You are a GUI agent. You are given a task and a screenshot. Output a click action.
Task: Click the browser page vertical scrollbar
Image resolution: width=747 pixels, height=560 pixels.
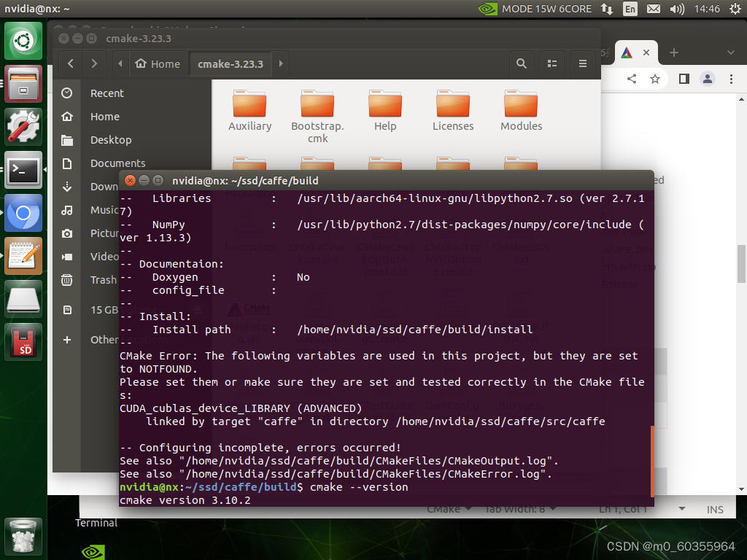pos(741,264)
